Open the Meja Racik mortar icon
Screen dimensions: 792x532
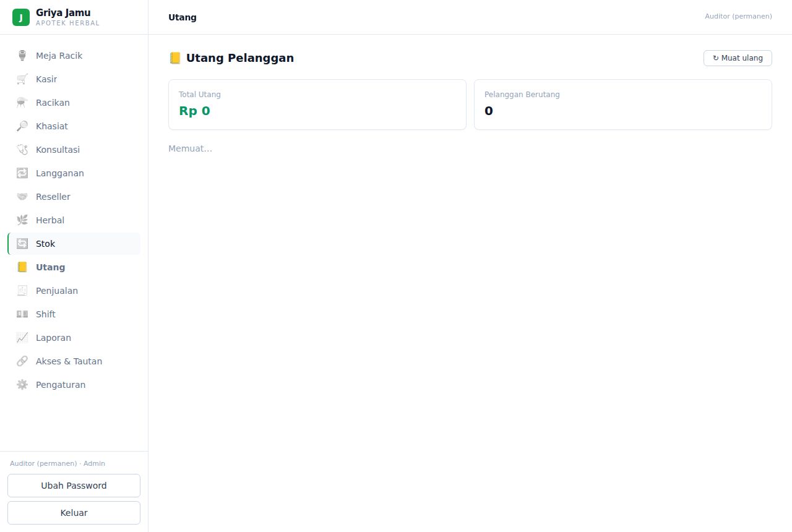coord(22,56)
